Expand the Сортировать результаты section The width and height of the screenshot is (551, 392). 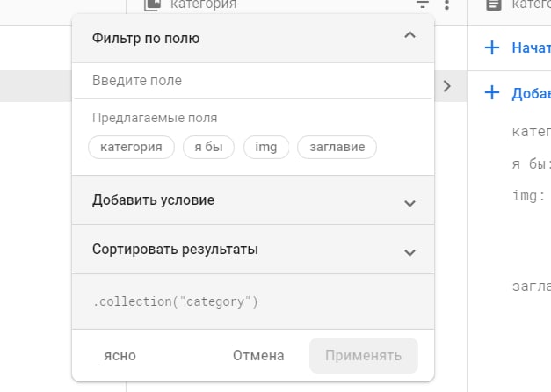pos(409,252)
